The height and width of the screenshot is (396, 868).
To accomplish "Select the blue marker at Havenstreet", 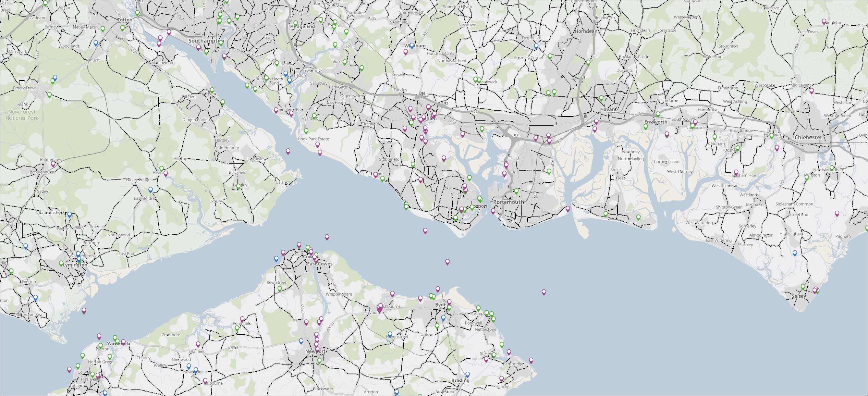I will 390,334.
